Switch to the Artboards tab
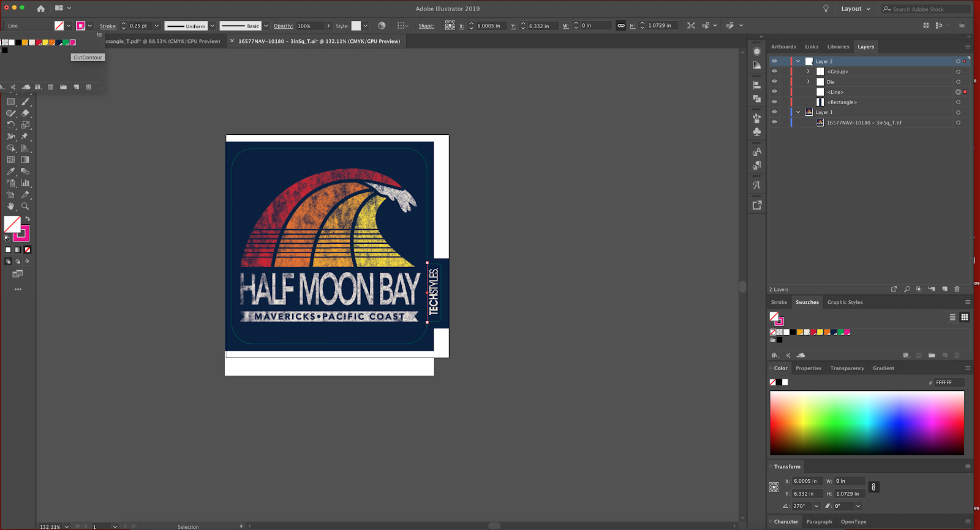This screenshot has width=980, height=530. point(783,47)
